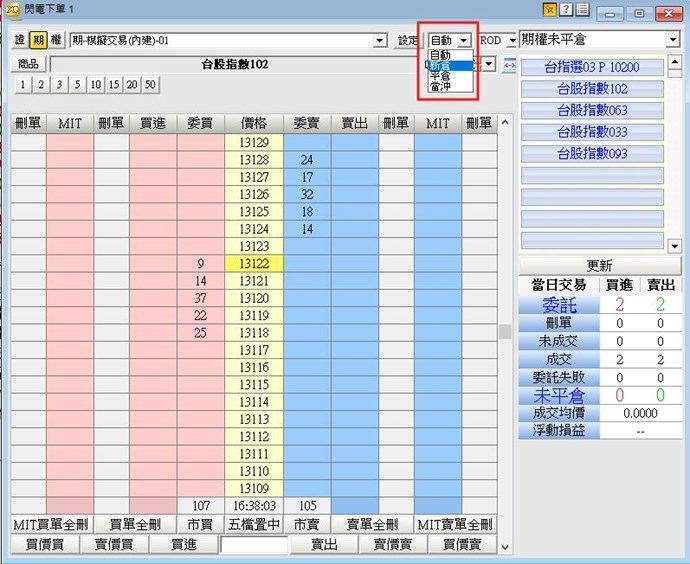This screenshot has height=564, width=690.
Task: Click the highlighted price 13122 cell
Action: [255, 263]
